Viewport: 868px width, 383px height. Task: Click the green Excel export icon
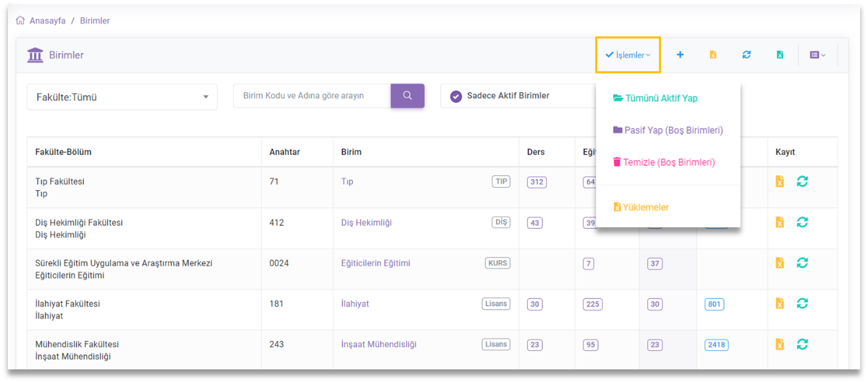coord(780,55)
